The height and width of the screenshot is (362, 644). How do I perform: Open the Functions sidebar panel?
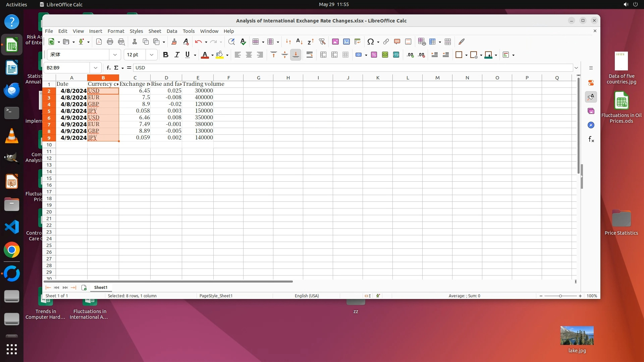[x=591, y=139]
